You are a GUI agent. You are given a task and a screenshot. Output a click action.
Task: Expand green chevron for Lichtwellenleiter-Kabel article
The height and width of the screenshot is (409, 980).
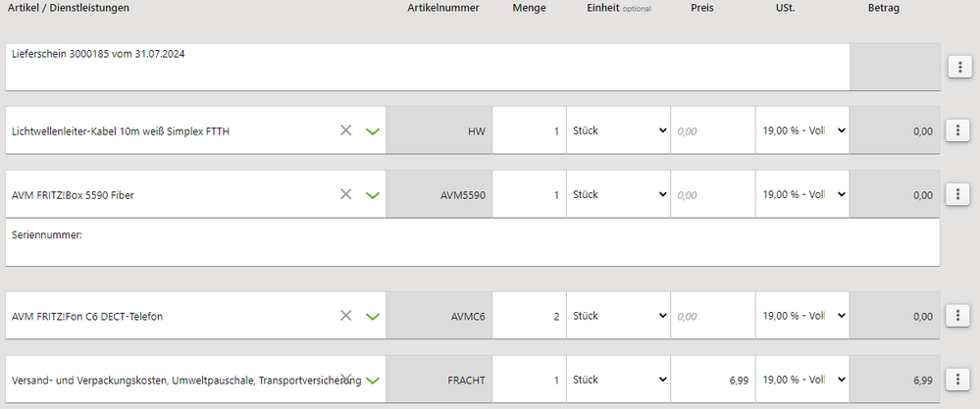pos(373,131)
